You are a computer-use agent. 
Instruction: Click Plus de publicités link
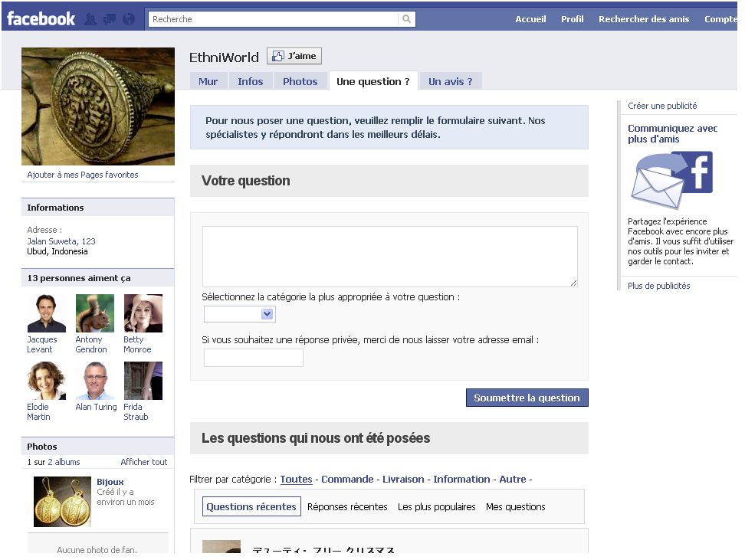[658, 286]
